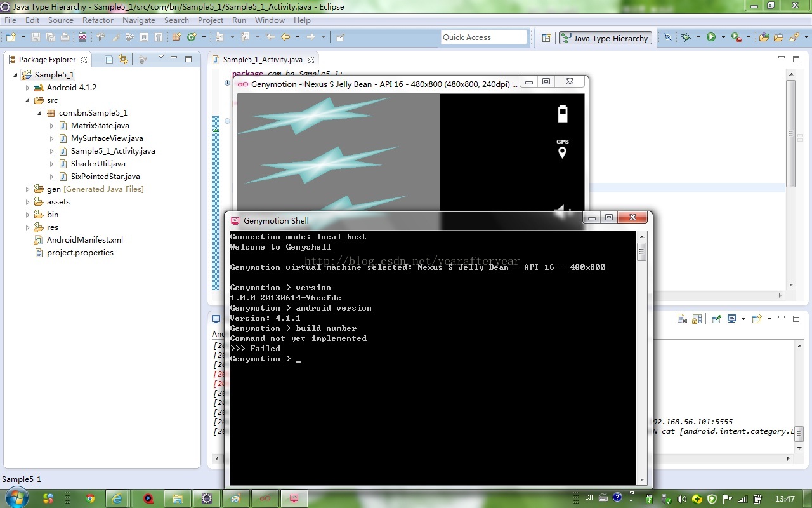Select the Java Type Hierarchy perspective button
Image resolution: width=812 pixels, height=508 pixels.
coord(605,38)
